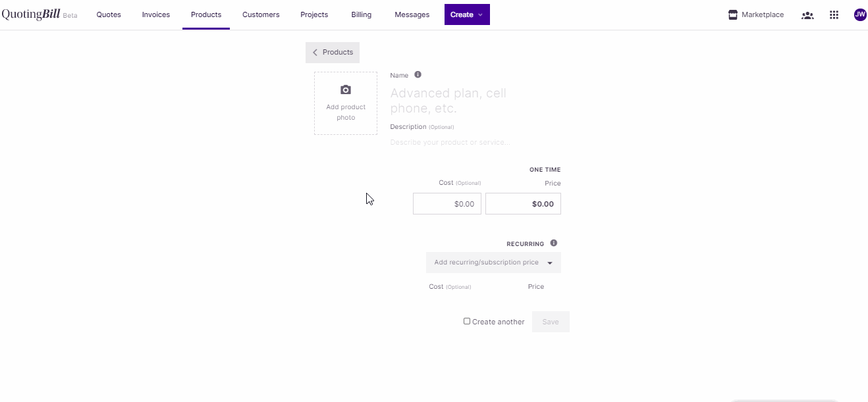Open the JW user avatar menu
This screenshot has width=868, height=402.
tap(860, 14)
